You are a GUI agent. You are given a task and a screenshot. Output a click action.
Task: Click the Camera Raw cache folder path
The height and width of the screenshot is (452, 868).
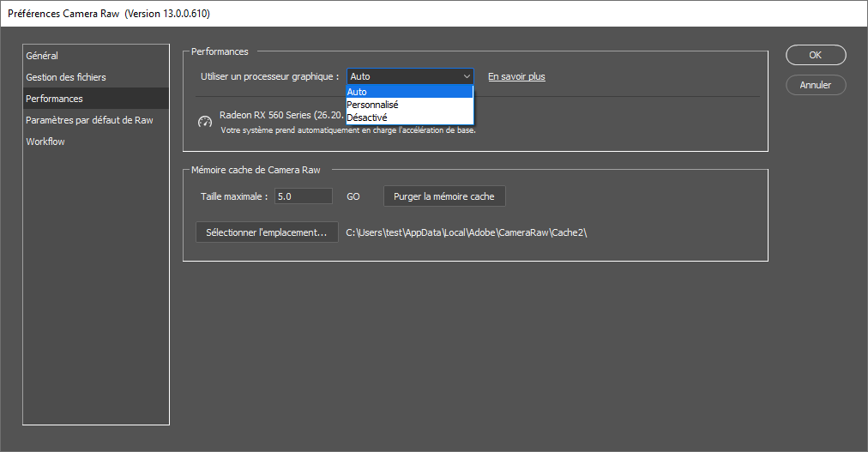click(466, 232)
